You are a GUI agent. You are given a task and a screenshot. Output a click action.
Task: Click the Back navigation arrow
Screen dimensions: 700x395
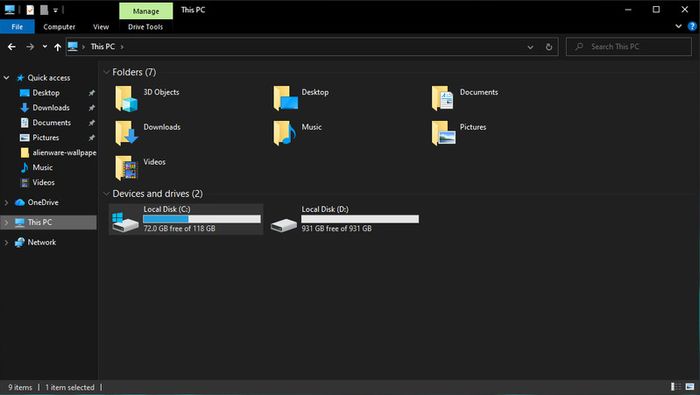pos(12,46)
